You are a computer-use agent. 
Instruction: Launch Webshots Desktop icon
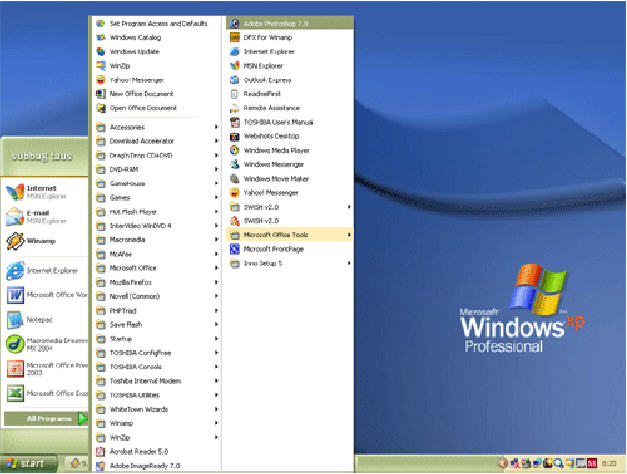[x=235, y=136]
